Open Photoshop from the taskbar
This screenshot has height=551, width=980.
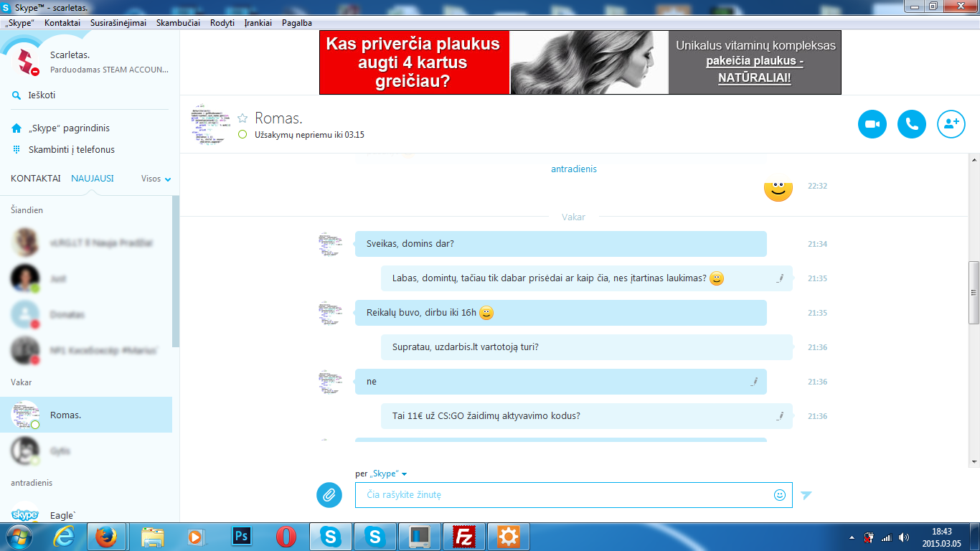click(242, 537)
